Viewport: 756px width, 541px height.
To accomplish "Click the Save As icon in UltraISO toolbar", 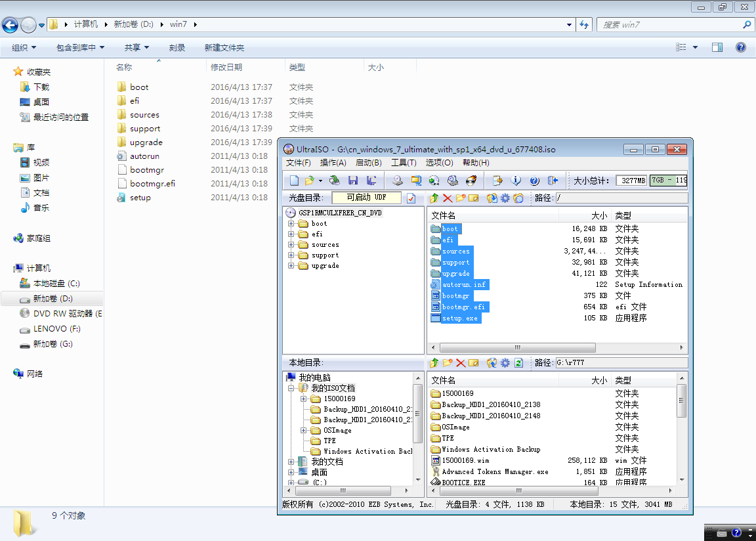I will point(371,181).
